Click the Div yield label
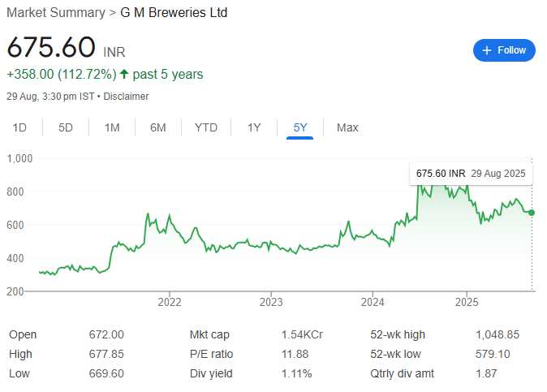547x392 pixels. point(211,373)
